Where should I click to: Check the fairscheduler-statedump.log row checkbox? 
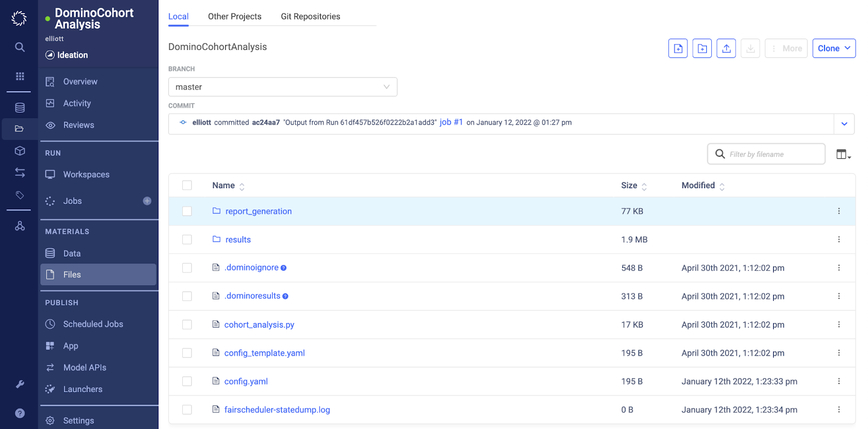(187, 409)
